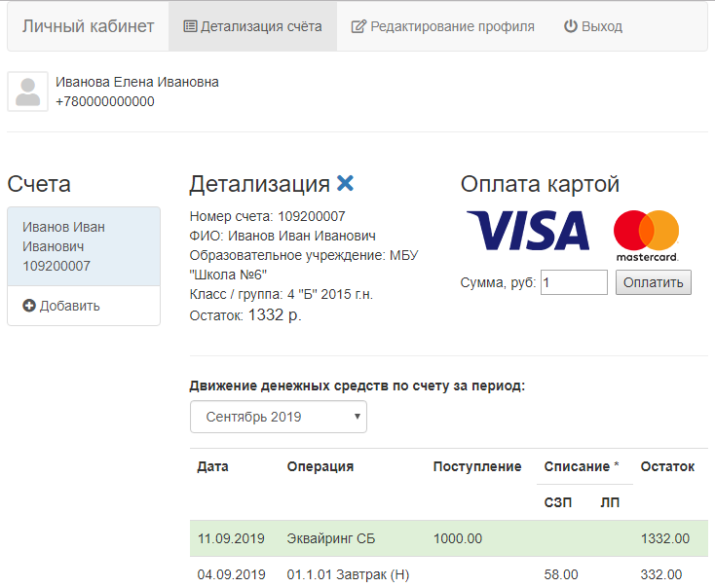This screenshot has width=715, height=588.
Task: Click the Номер счета: 109200007 line
Action: point(268,216)
